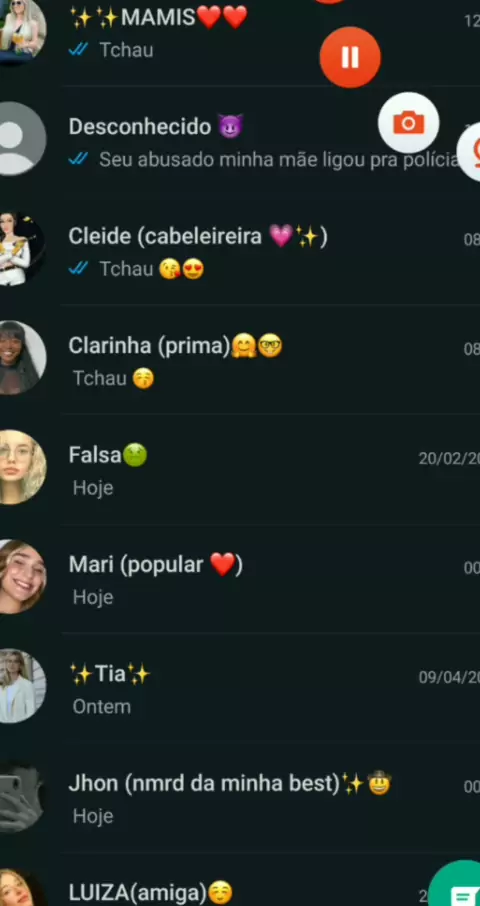Open the chat with Desconhecido

240,141
